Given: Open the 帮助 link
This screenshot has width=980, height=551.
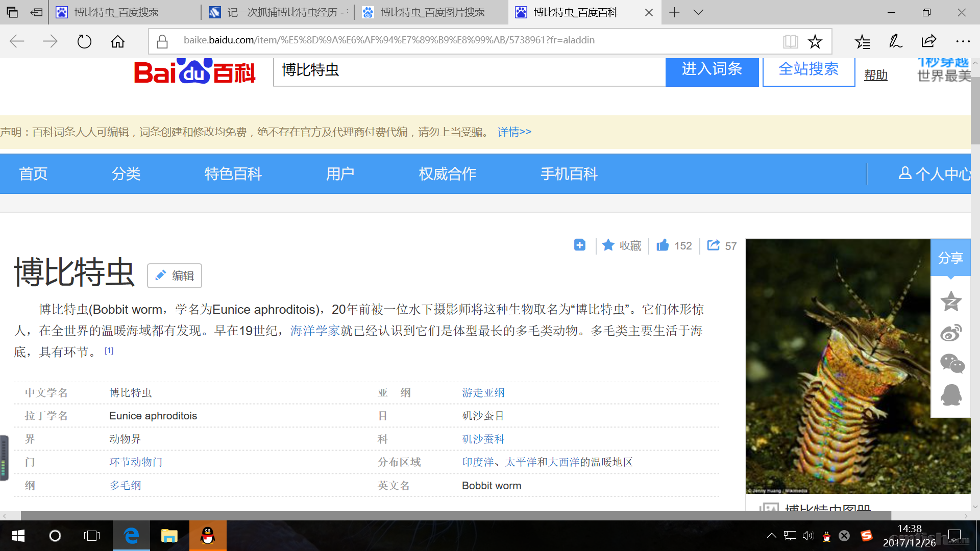Looking at the screenshot, I should pyautogui.click(x=876, y=76).
